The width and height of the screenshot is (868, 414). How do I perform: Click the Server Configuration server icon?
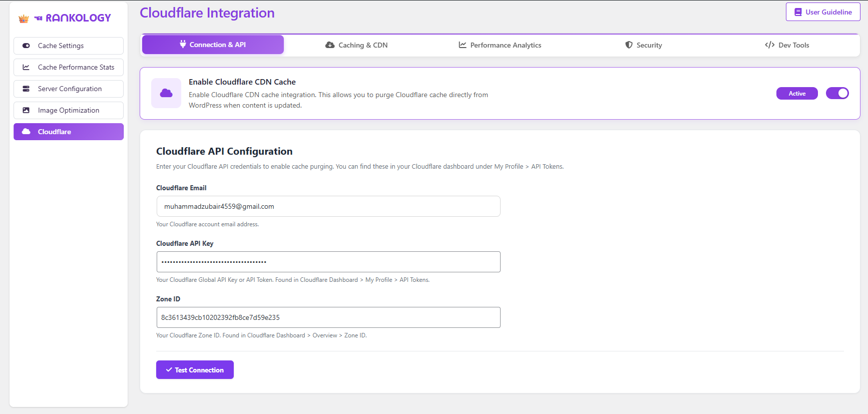pos(26,89)
